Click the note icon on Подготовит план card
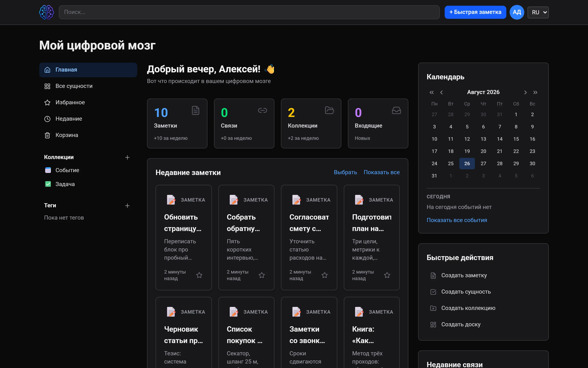588x368 pixels. pos(359,200)
